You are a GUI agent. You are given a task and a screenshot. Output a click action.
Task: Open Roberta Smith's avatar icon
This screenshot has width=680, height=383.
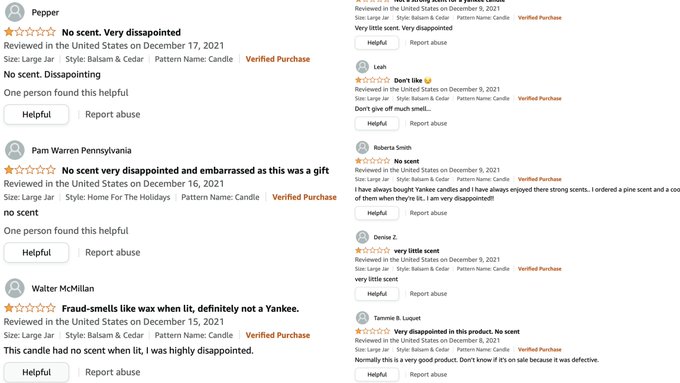362,147
